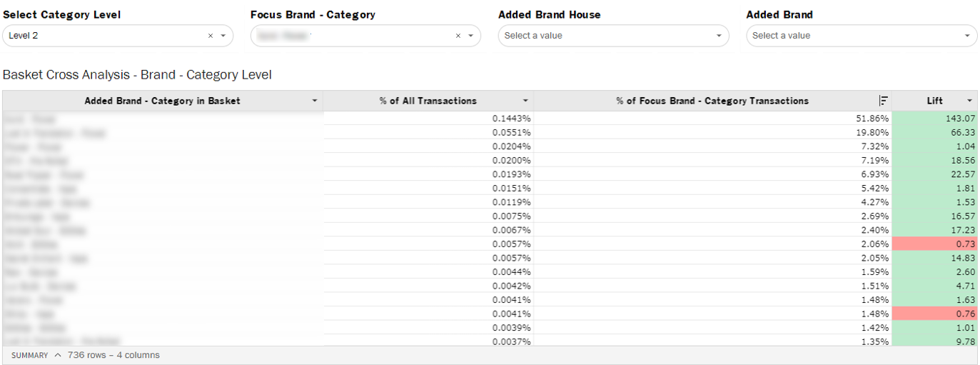Click the descending sort icon on Focus Brand column
The height and width of the screenshot is (365, 980).
coord(884,101)
